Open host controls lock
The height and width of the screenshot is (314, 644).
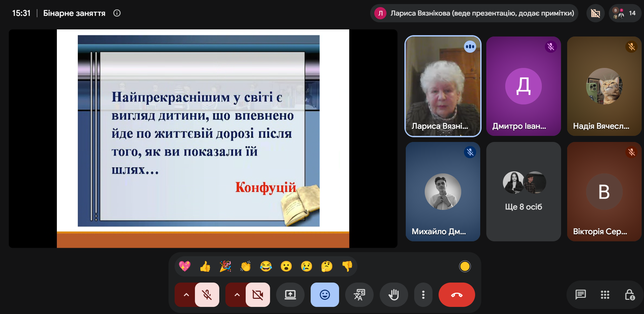tap(629, 295)
